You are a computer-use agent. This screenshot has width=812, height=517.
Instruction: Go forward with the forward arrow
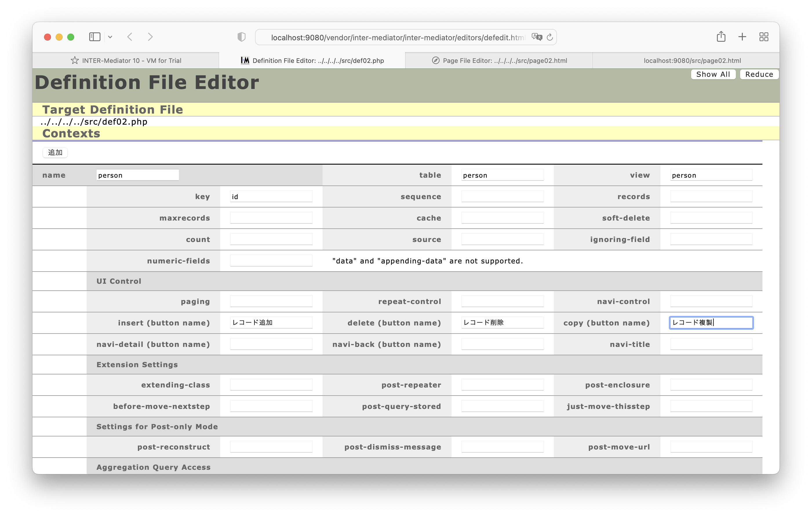pyautogui.click(x=150, y=37)
